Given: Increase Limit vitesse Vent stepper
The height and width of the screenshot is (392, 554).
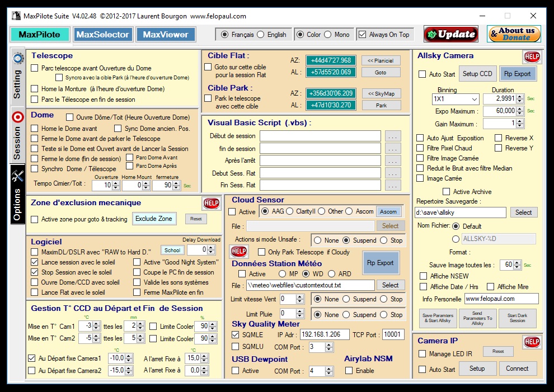Looking at the screenshot, I should point(300,297).
